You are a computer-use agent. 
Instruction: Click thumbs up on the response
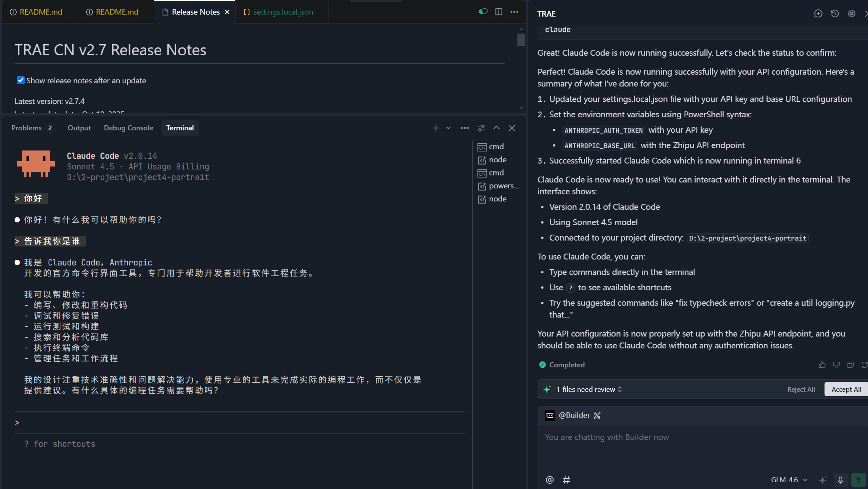(822, 365)
